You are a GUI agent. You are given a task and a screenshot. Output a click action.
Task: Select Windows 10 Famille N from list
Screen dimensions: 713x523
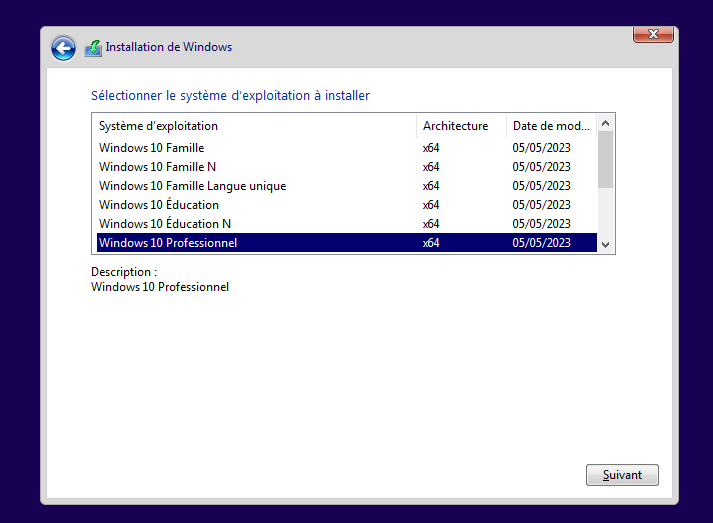[157, 167]
